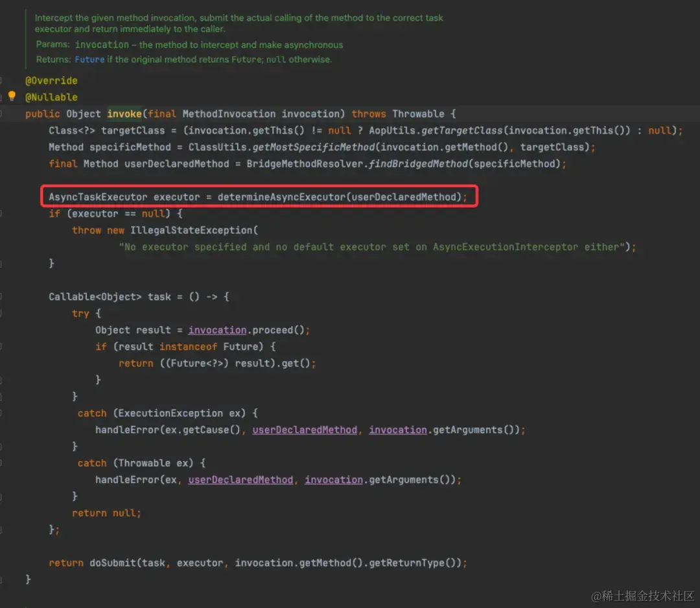Place the caret on the highlighted invoke method name
This screenshot has width=700, height=608.
point(124,114)
